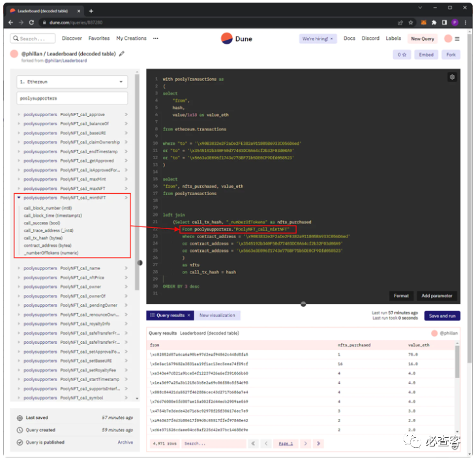This screenshot has height=462, width=476.
Task: Open browser side panel icon
Action: coord(444,22)
